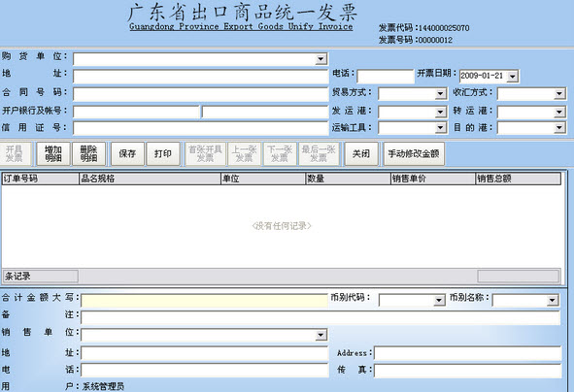
Task: Click the 条记录 status box
Action: [x=41, y=277]
